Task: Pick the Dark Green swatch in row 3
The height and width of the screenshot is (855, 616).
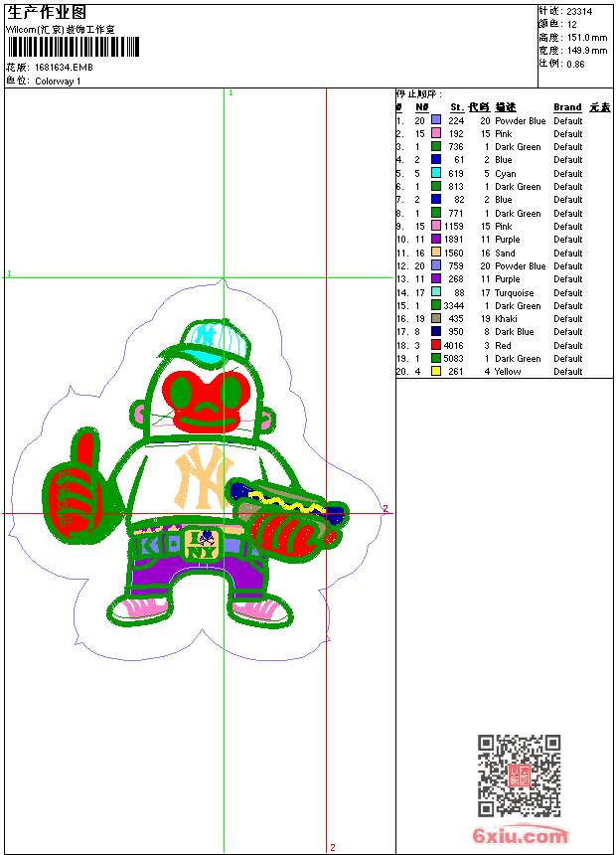Action: click(x=436, y=146)
